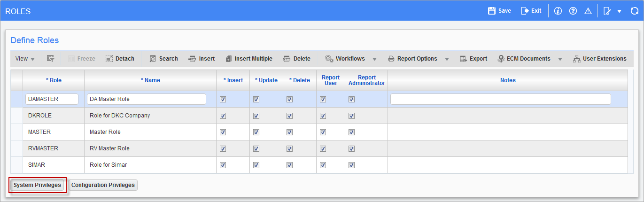Click the Save icon in header

click(x=492, y=10)
